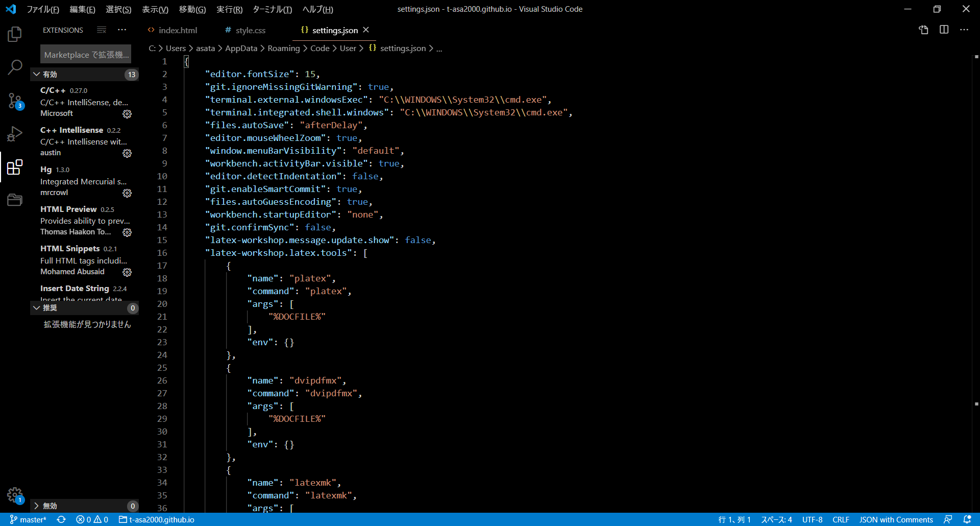Open the ヘルプ(H) menu
This screenshot has width=980, height=526.
[x=317, y=9]
